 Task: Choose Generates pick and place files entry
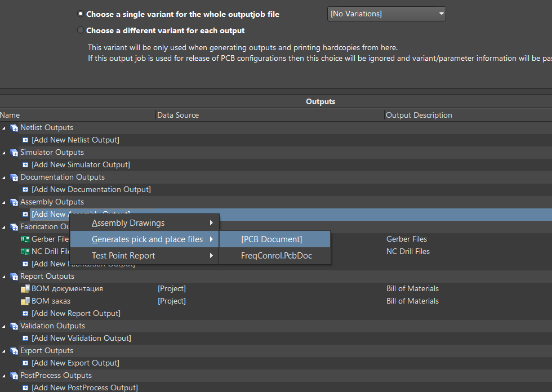tap(145, 239)
